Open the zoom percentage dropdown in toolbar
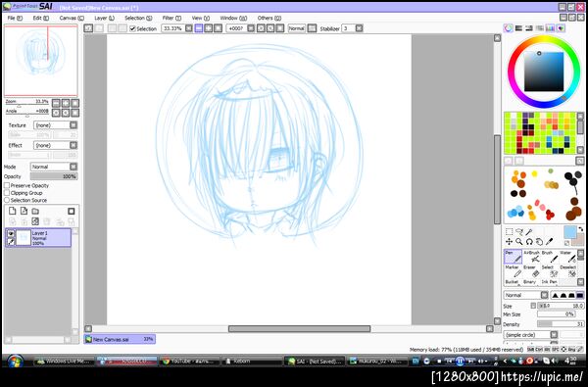Image resolution: width=588 pixels, height=387 pixels. (189, 28)
